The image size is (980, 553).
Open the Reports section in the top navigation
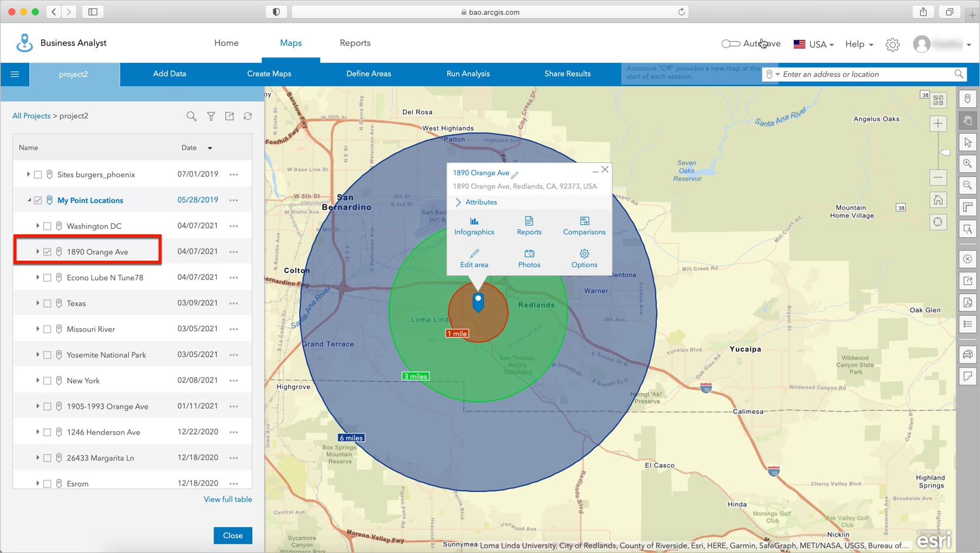click(355, 43)
